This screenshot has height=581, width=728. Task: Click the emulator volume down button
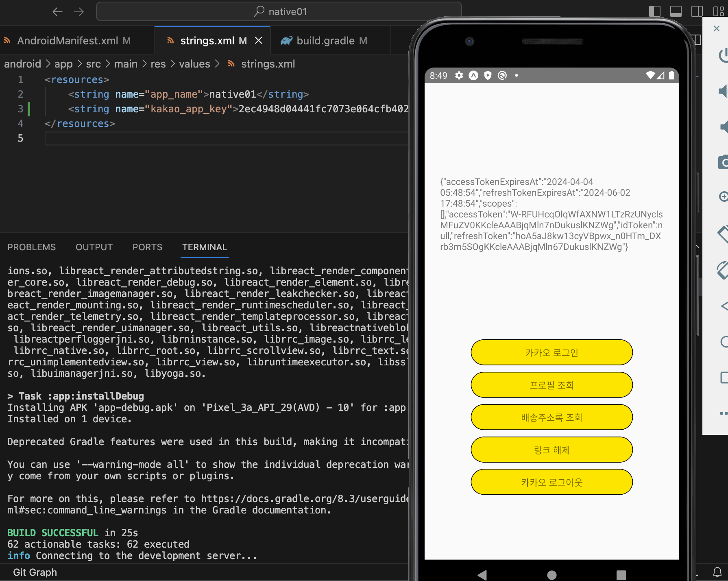point(724,127)
